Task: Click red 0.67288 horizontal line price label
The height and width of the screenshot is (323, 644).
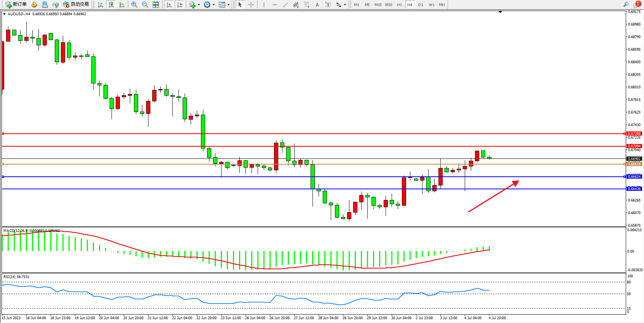Action: [x=634, y=134]
